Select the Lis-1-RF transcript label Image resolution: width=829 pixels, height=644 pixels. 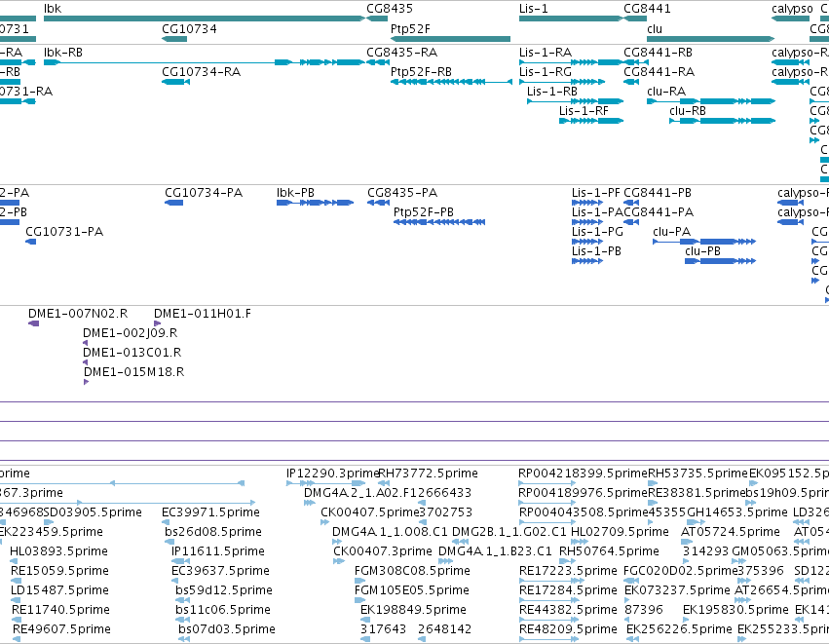pyautogui.click(x=584, y=111)
